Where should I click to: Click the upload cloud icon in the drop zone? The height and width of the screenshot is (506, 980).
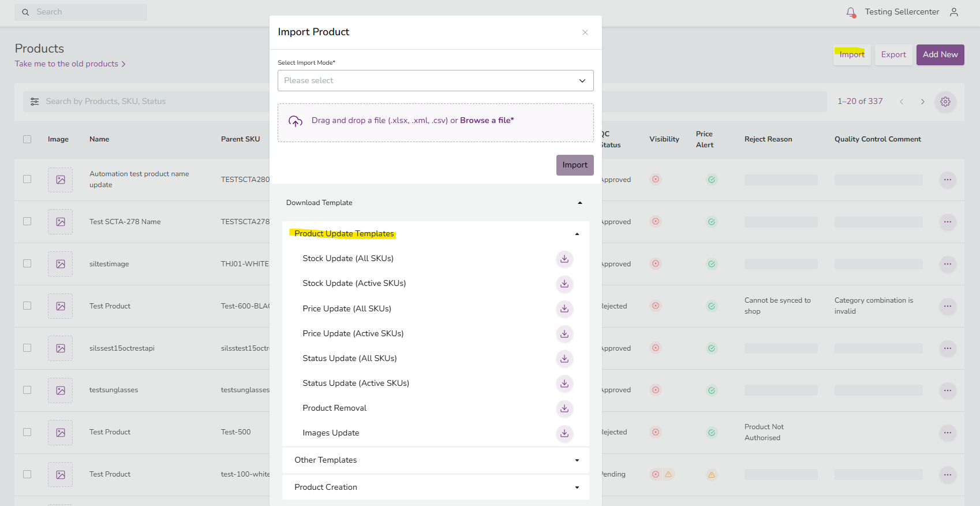[296, 121]
